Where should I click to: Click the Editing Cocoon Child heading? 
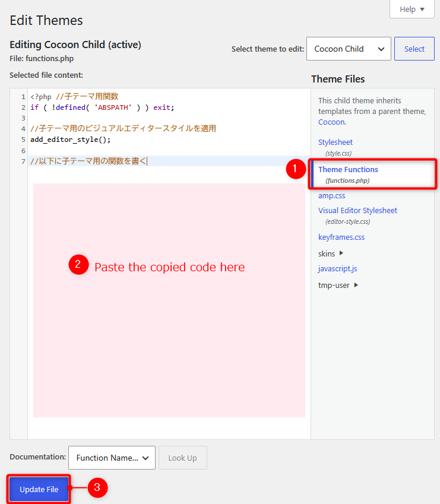[75, 45]
